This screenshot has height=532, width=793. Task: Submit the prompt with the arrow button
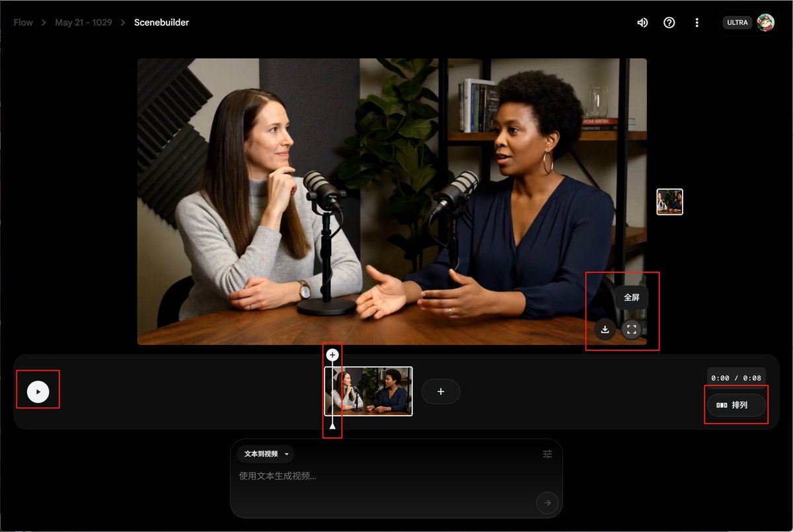[x=547, y=503]
